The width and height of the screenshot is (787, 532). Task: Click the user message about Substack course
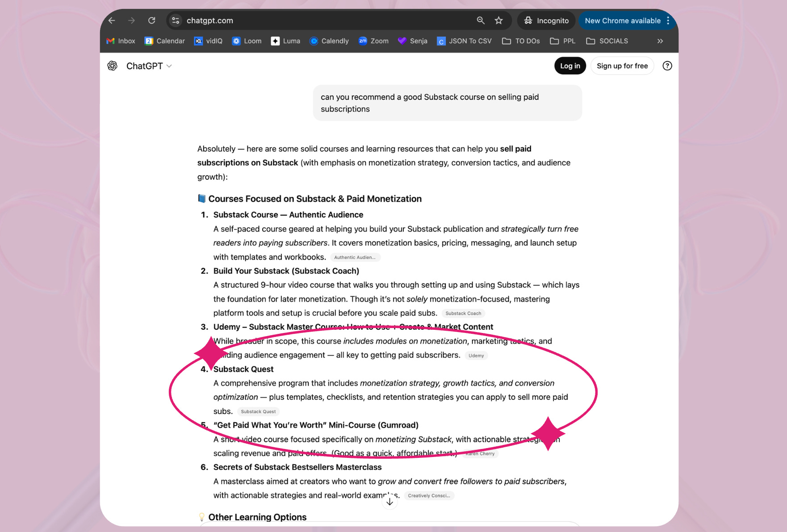point(448,103)
